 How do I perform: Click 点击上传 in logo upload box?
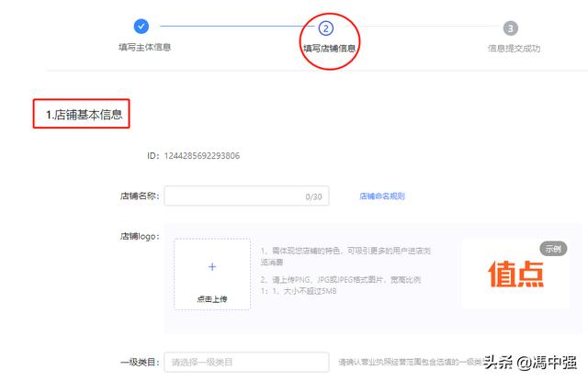click(212, 299)
